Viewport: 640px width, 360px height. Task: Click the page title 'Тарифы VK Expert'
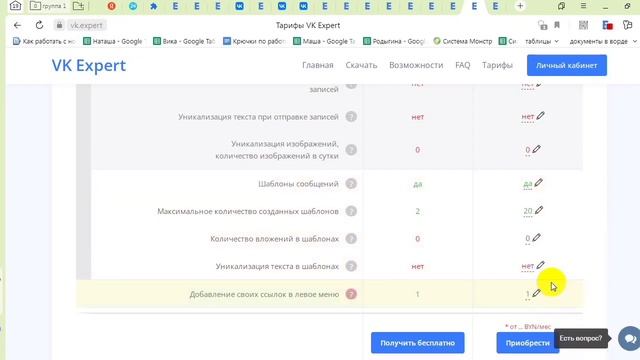(308, 25)
